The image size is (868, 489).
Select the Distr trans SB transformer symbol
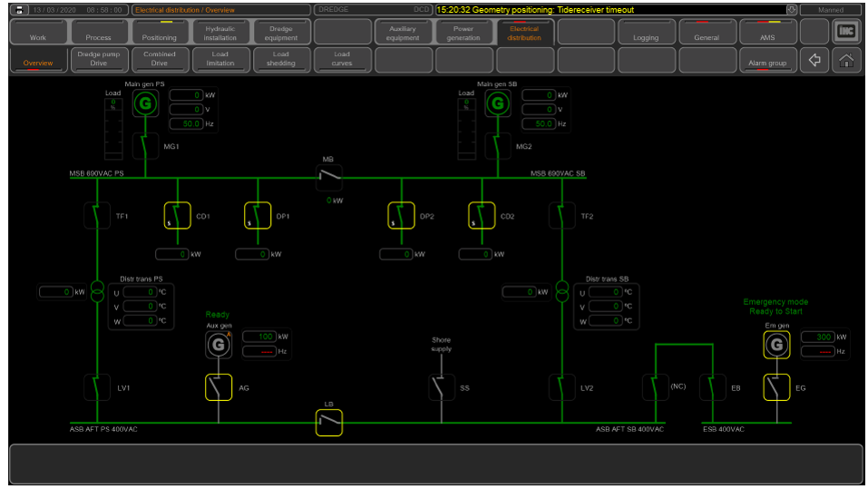pos(561,291)
